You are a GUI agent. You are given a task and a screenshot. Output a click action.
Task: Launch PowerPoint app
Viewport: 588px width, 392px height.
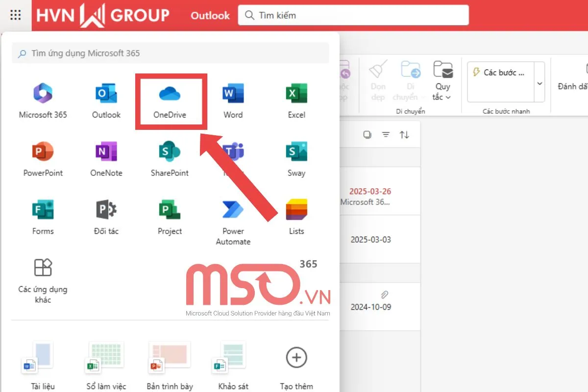point(43,159)
